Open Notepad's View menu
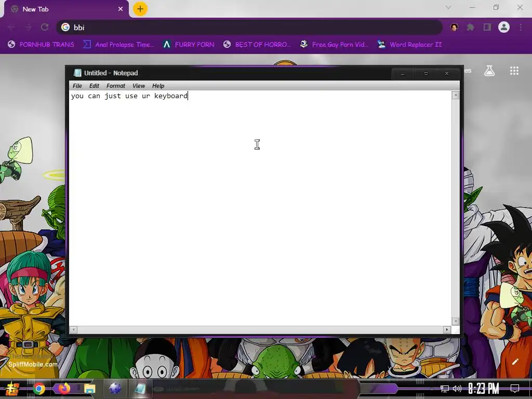The height and width of the screenshot is (399, 532). coord(139,86)
